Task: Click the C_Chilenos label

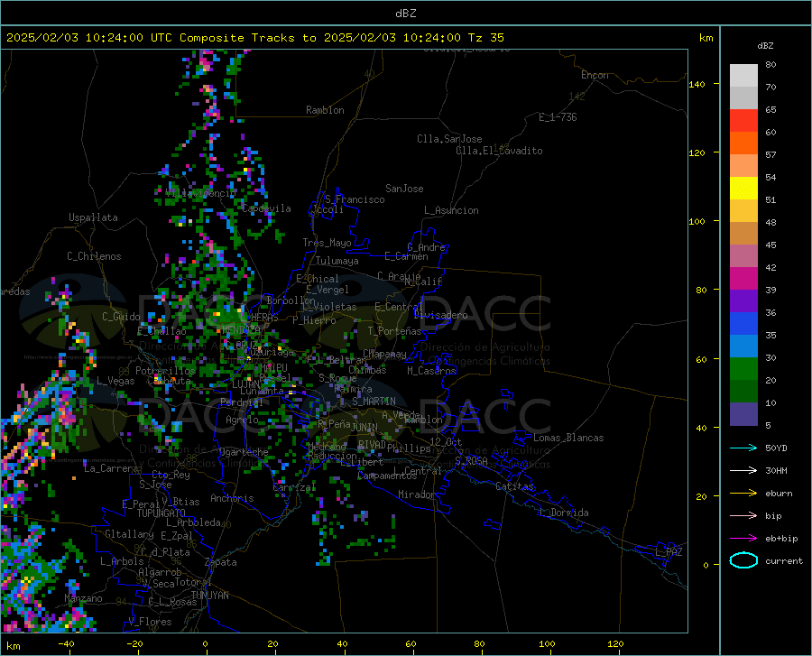Action: point(94,256)
